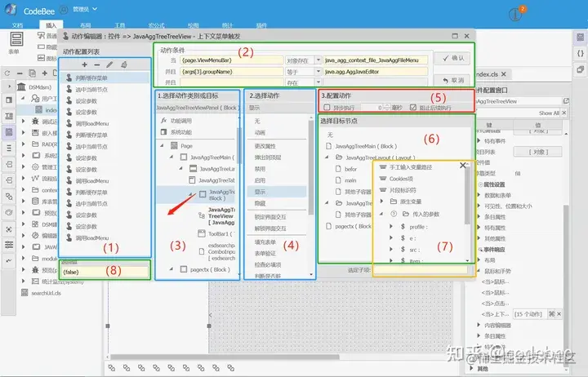Select the 隐藏 action
The image size is (588, 377).
(277, 203)
